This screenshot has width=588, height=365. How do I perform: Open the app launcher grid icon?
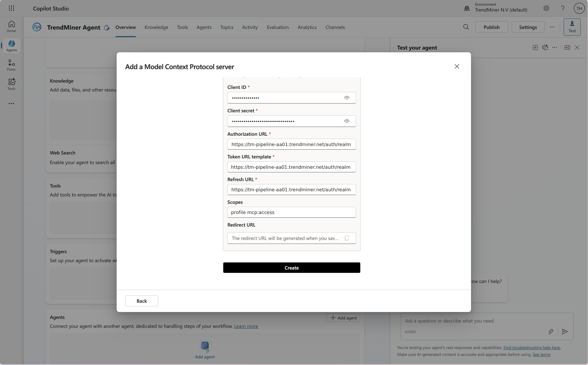11,8
